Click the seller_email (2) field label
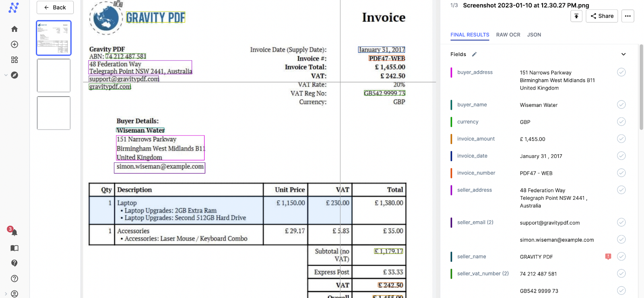Screen dimensions: 644x298 pyautogui.click(x=475, y=222)
